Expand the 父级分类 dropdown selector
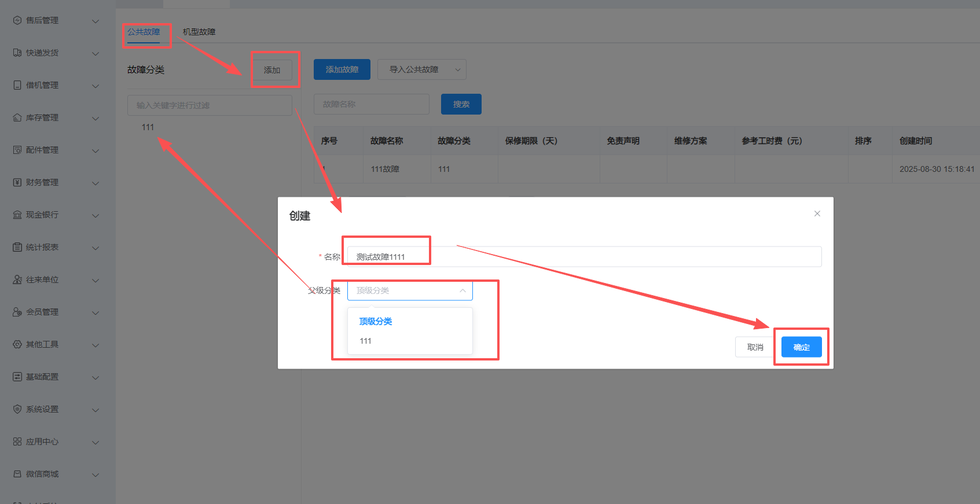The image size is (980, 504). [x=410, y=290]
